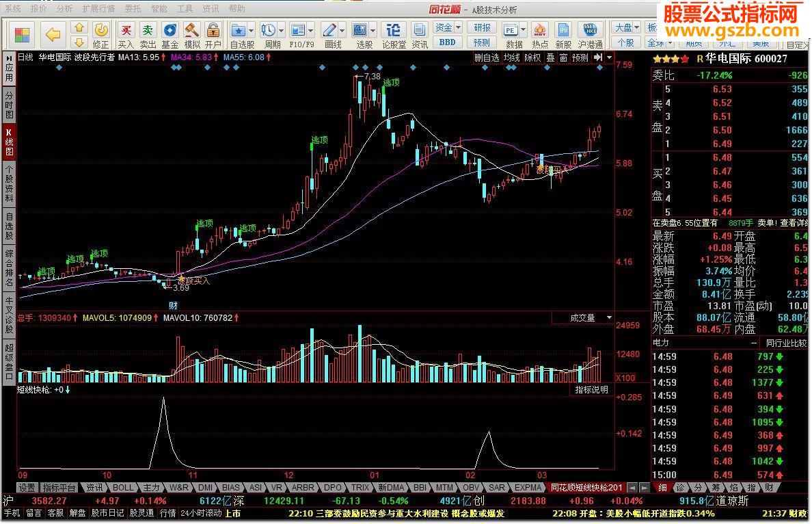This screenshot has width=812, height=524.
Task: Click the yellow down arrow button
Action: (79, 42)
